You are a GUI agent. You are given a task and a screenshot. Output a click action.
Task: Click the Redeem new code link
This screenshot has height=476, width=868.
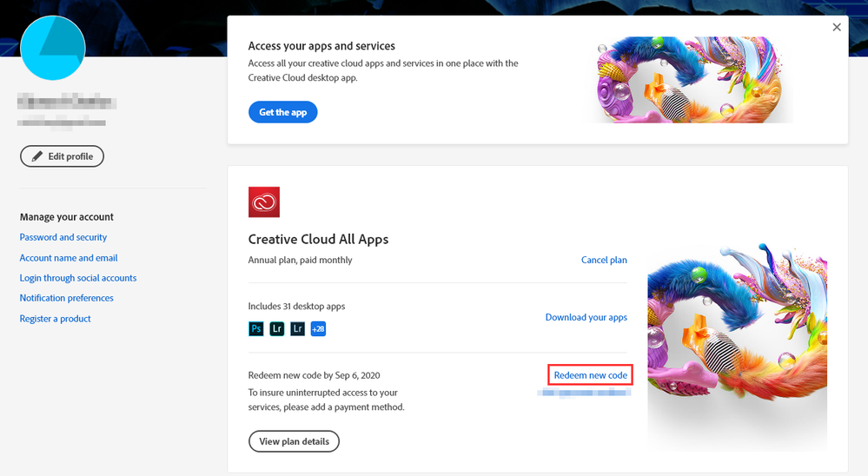point(591,375)
